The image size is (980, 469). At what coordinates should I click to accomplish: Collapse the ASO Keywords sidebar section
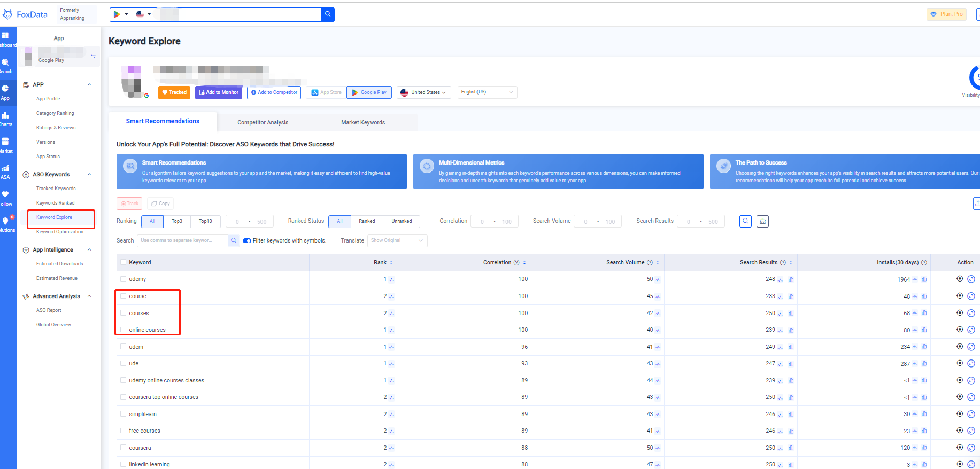tap(89, 174)
